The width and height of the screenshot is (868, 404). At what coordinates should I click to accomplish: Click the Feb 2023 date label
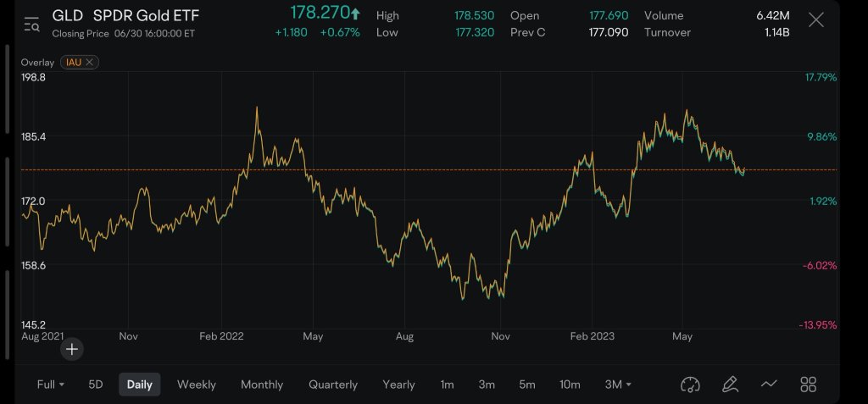click(592, 336)
